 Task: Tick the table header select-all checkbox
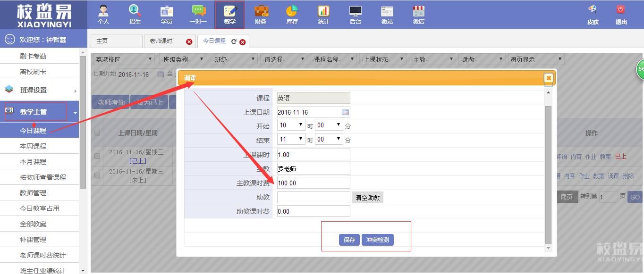pos(97,133)
